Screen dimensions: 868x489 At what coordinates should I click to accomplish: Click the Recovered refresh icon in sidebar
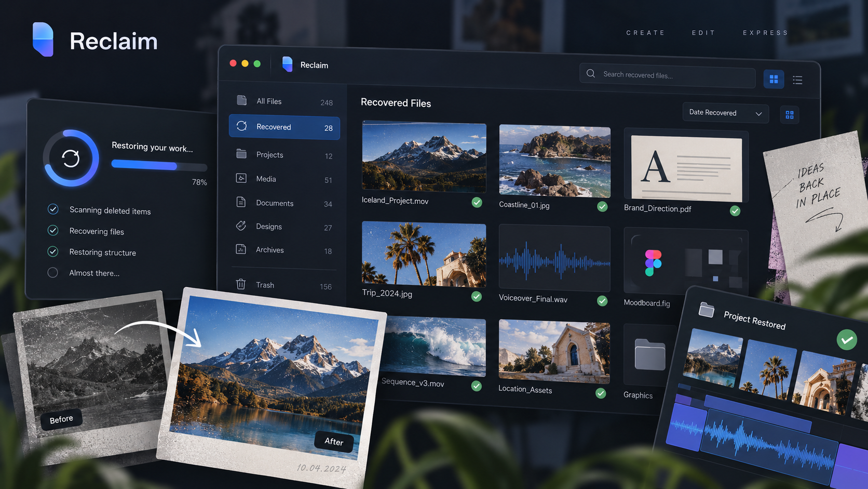pos(241,126)
